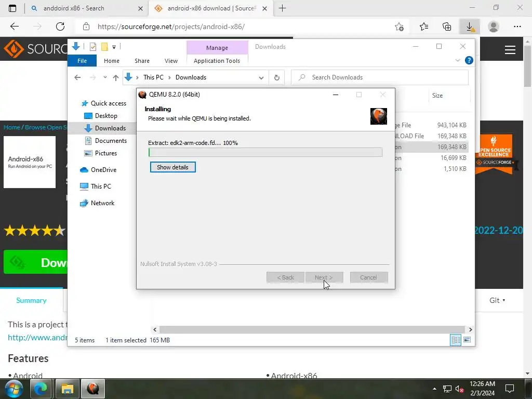
Task: Open Explorer help question mark
Action: [x=469, y=60]
